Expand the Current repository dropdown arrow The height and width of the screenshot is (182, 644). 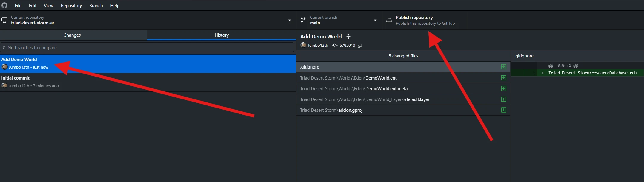point(289,20)
